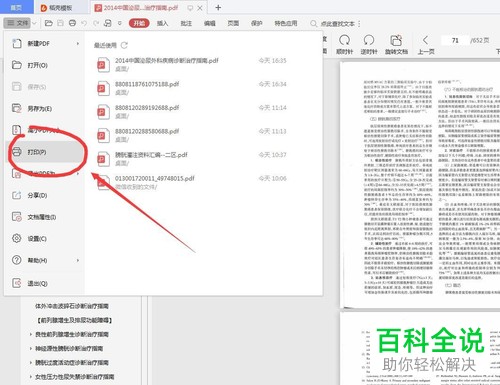
Task: Select the 编辑 ribbon tab
Action: coord(210,23)
